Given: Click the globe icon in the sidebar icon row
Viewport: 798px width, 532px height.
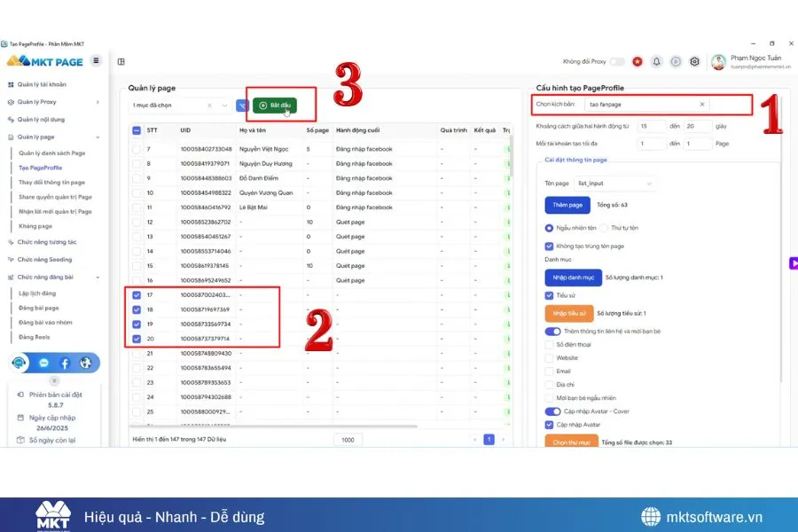Looking at the screenshot, I should (85, 363).
